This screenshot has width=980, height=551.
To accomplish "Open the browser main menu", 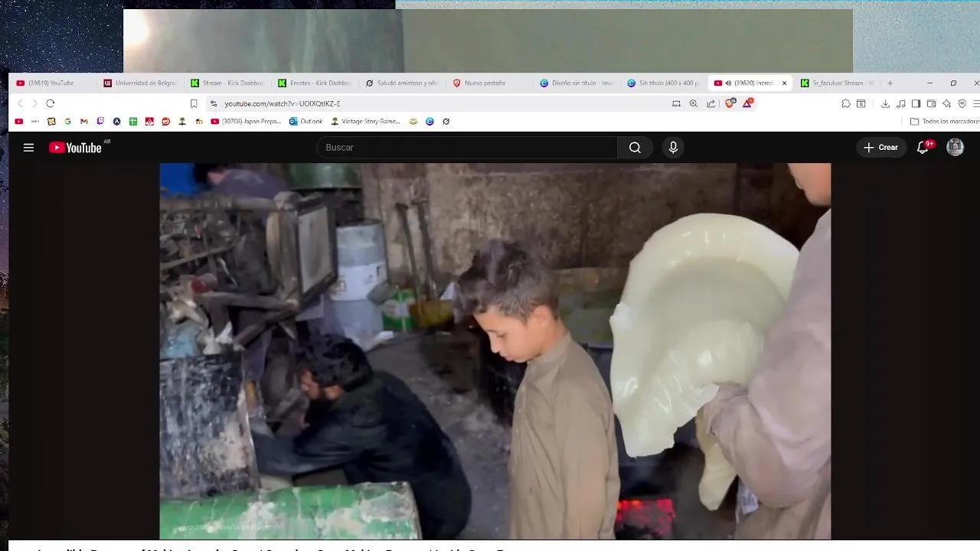I will tap(976, 103).
